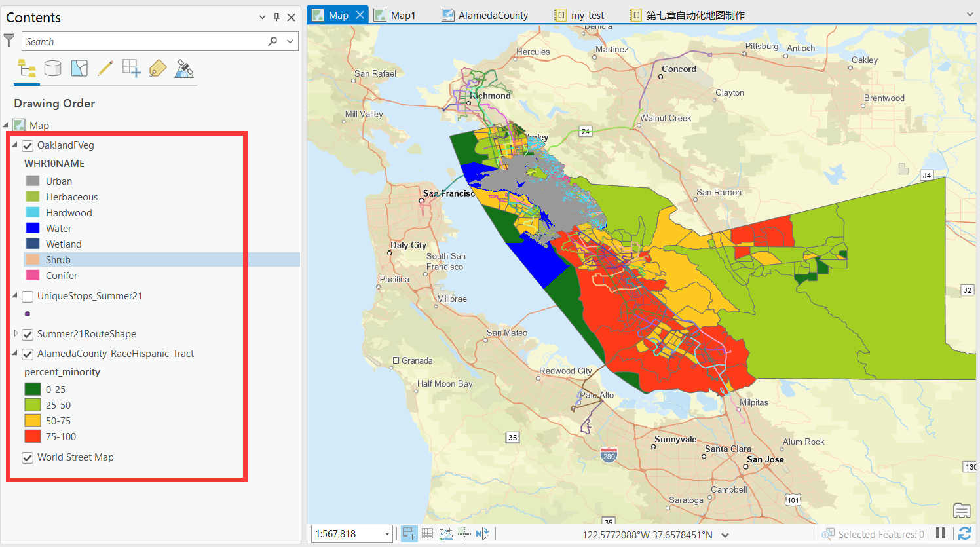Image resolution: width=980 pixels, height=547 pixels.
Task: Click the north arrow map rotation icon
Action: 483,534
